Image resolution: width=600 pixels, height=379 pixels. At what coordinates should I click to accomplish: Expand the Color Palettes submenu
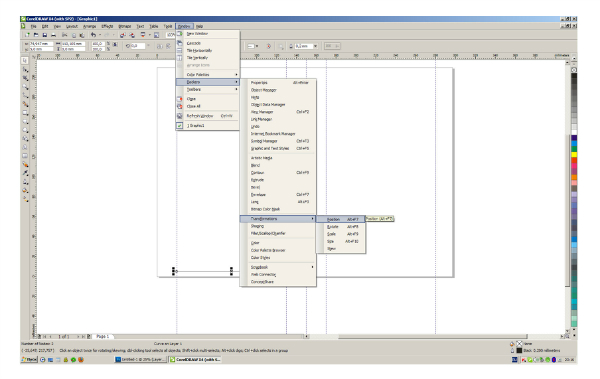[208, 75]
